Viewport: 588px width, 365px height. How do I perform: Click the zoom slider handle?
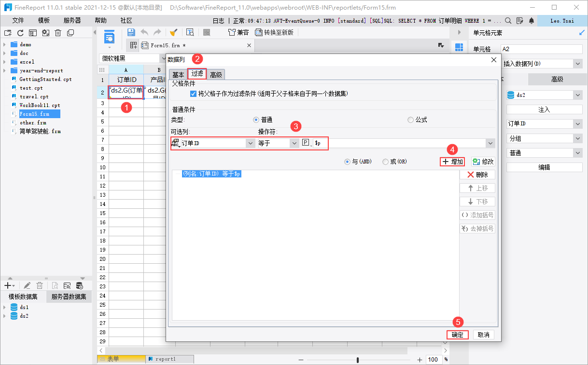point(358,360)
